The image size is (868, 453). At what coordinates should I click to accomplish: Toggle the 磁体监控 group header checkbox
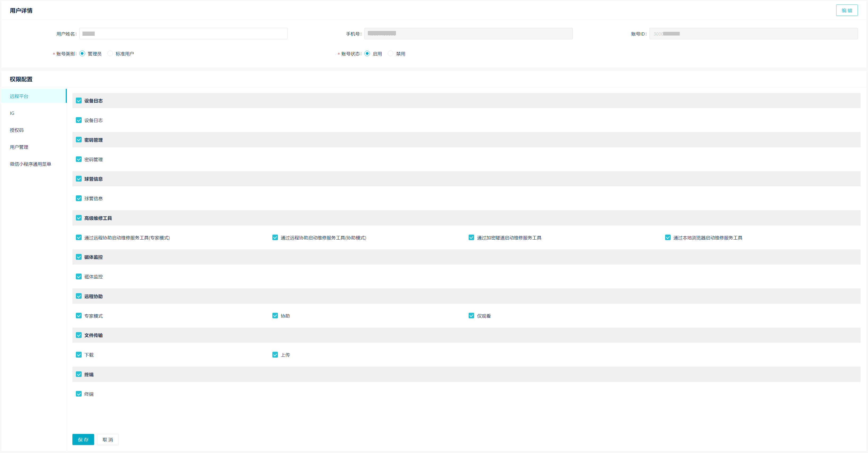(x=79, y=257)
